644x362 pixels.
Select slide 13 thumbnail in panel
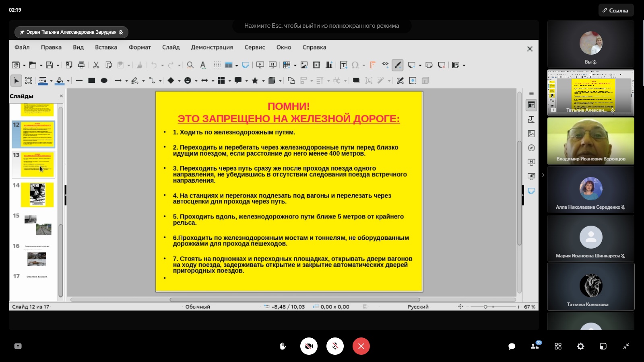coord(37,165)
